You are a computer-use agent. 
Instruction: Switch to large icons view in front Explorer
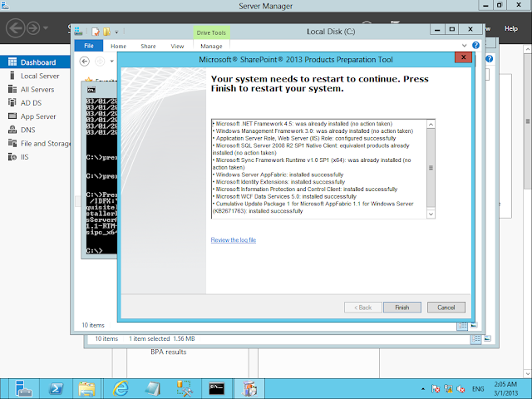(x=474, y=325)
